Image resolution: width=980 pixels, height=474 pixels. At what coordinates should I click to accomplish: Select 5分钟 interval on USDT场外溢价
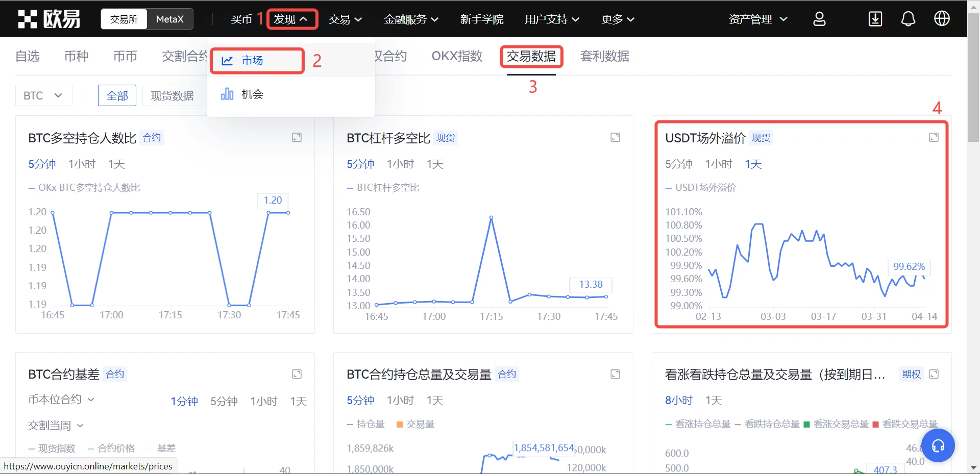tap(679, 164)
